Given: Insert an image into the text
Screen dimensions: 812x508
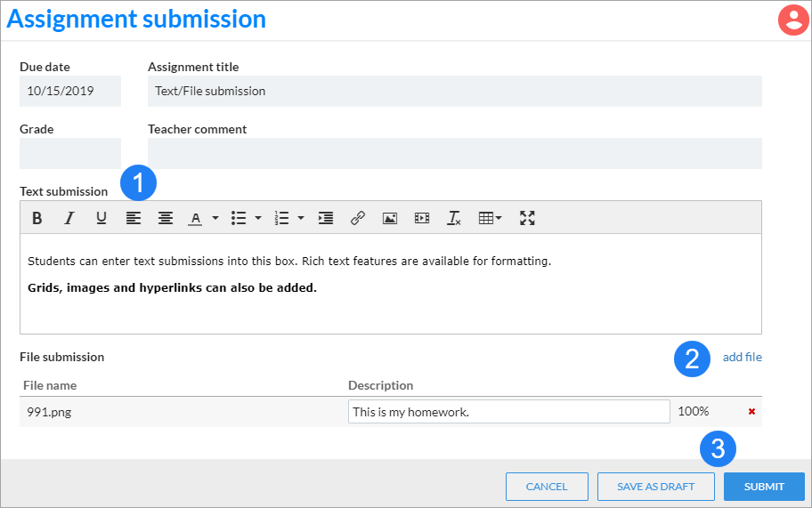Looking at the screenshot, I should click(390, 218).
